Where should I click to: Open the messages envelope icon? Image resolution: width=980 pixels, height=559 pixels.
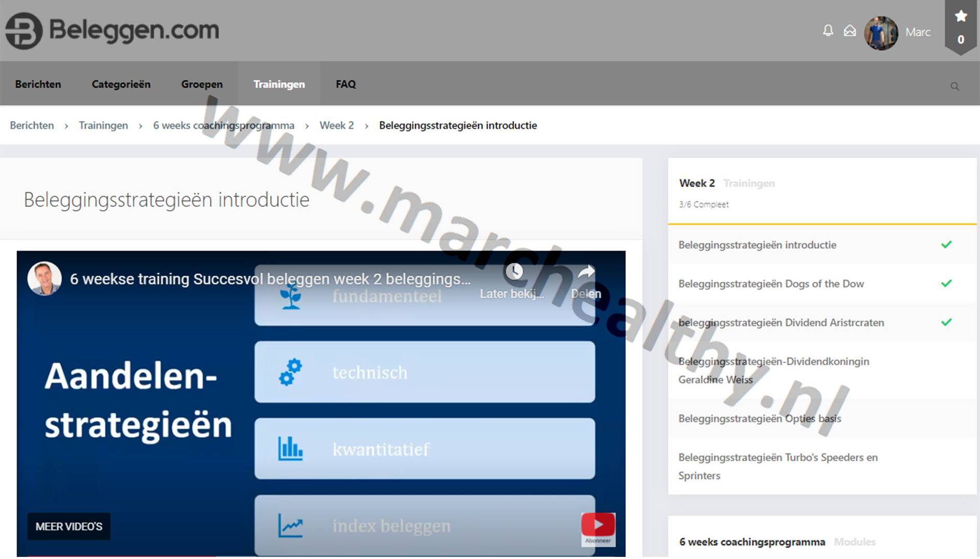pyautogui.click(x=850, y=31)
